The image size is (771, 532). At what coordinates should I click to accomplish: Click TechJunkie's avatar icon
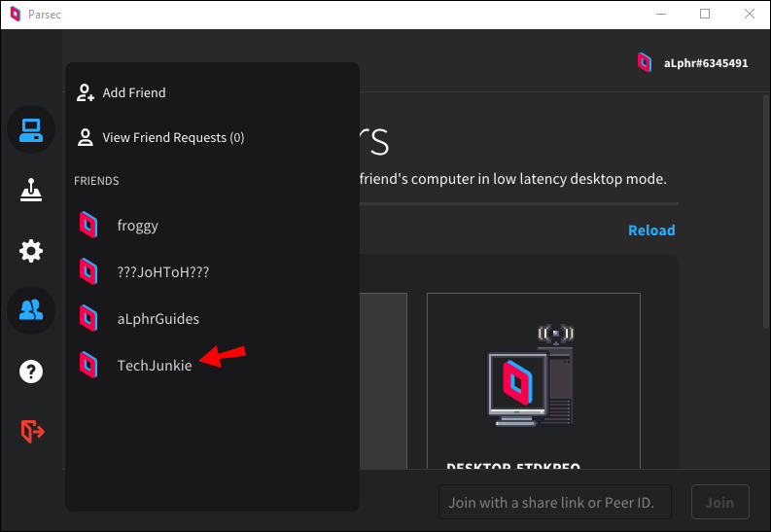point(88,365)
